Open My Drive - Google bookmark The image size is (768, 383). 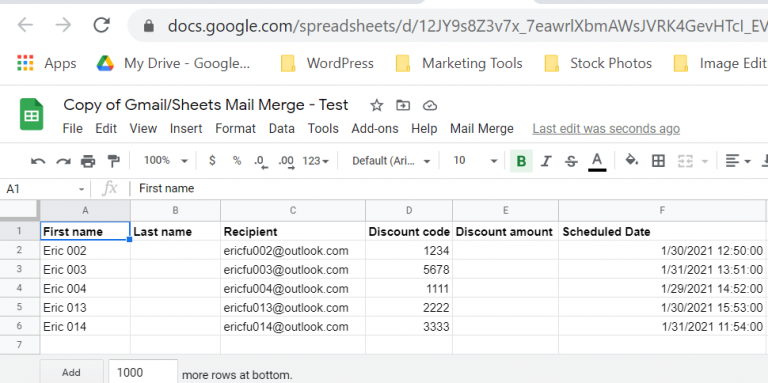pyautogui.click(x=173, y=63)
